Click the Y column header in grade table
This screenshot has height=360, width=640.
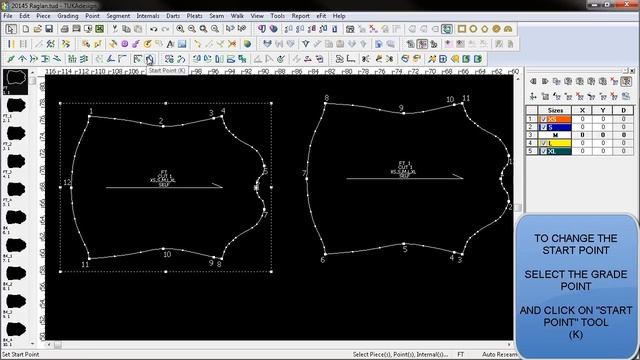603,110
